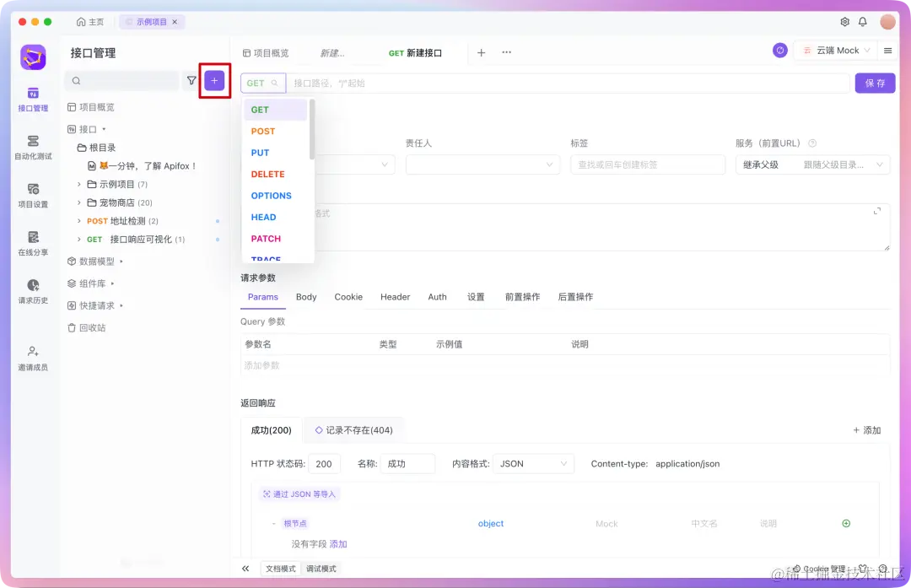Select POST from the method dropdown list

coord(263,131)
